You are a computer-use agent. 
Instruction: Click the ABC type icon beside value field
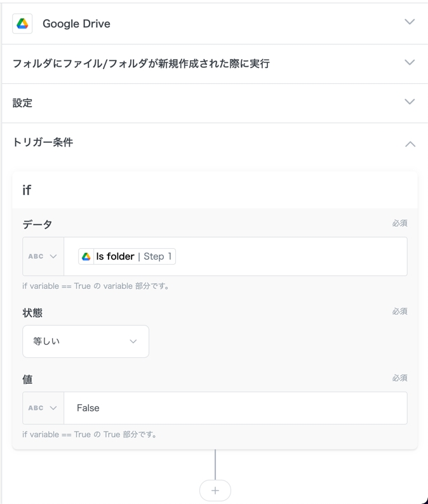point(36,408)
